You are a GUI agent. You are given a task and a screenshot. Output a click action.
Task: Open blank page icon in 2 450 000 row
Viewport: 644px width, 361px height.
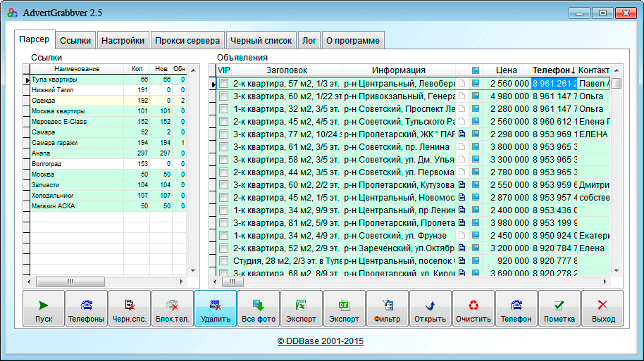click(x=462, y=236)
